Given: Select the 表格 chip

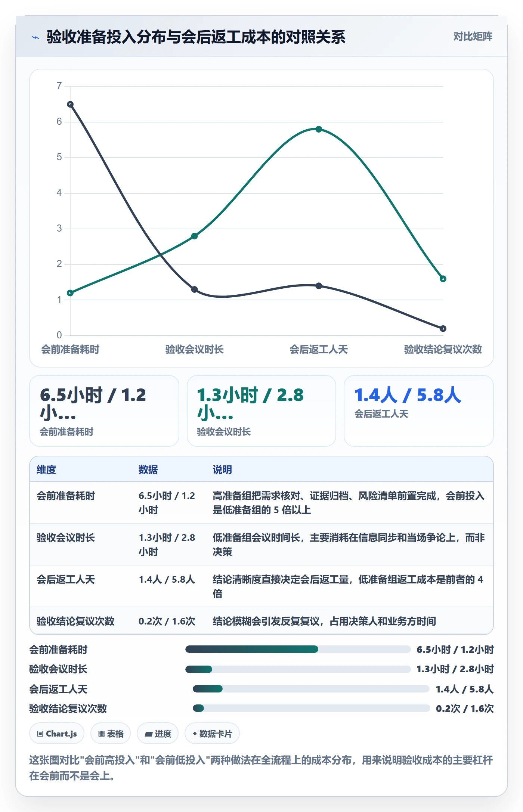Looking at the screenshot, I should pos(111,734).
